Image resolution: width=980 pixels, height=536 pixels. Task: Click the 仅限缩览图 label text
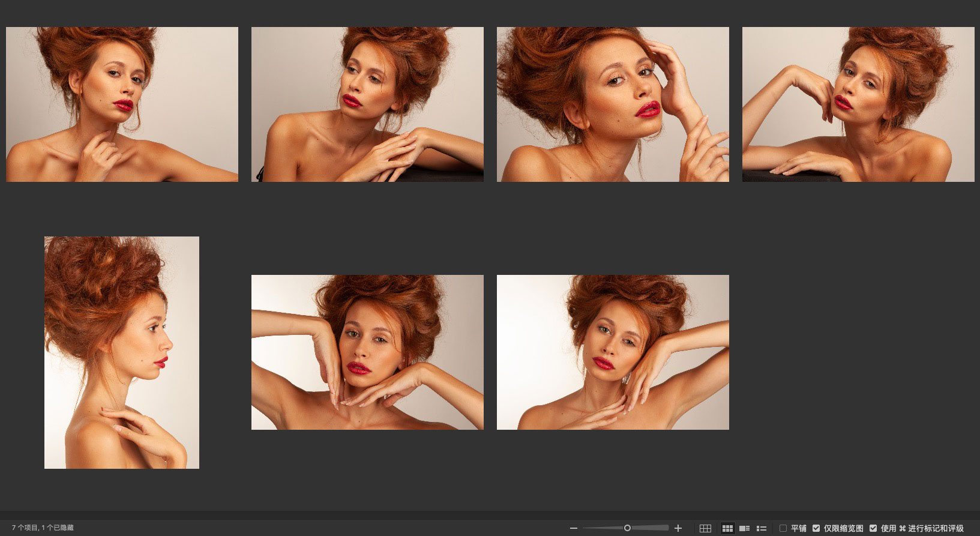(843, 528)
